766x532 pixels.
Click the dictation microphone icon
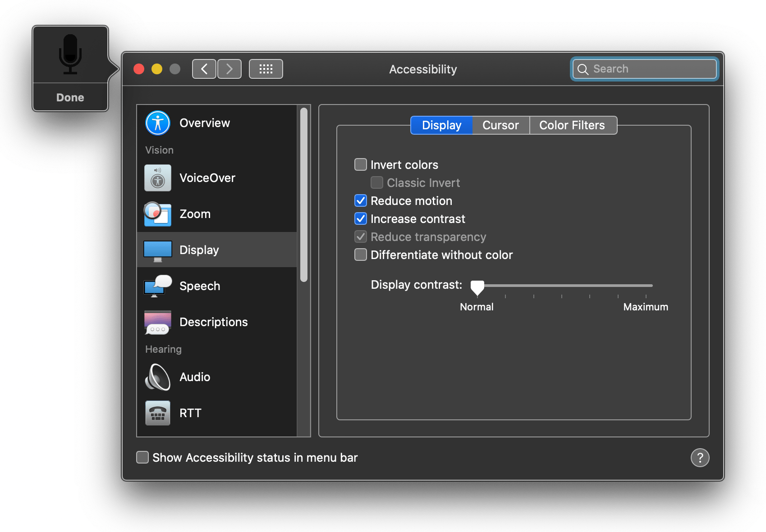coord(70,55)
